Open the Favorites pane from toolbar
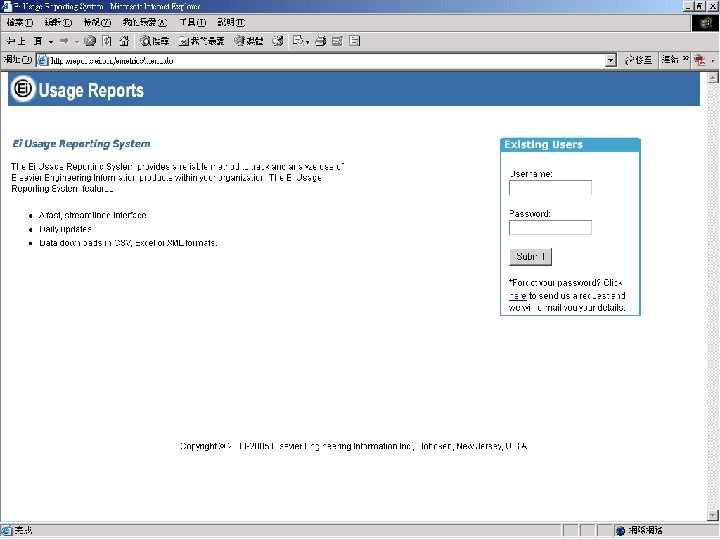 [x=201, y=41]
